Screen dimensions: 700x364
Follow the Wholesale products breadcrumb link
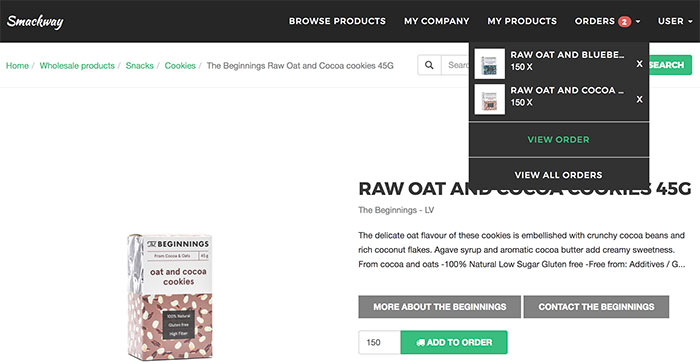click(77, 66)
